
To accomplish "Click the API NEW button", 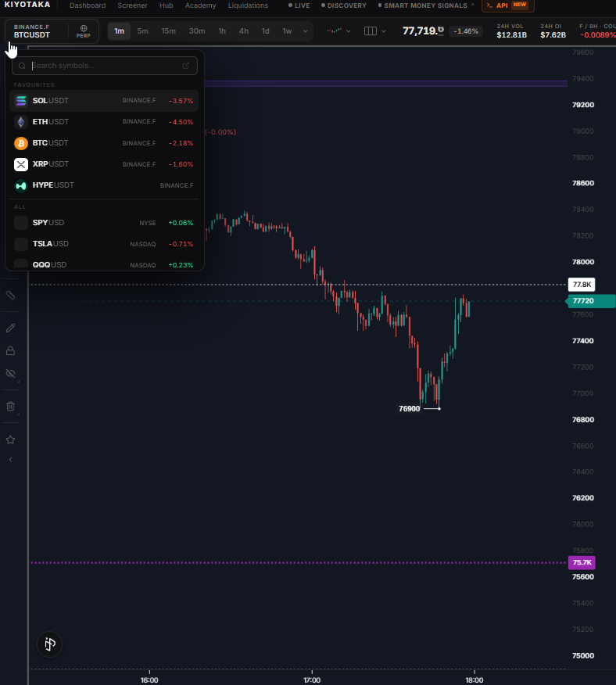I will click(x=507, y=5).
